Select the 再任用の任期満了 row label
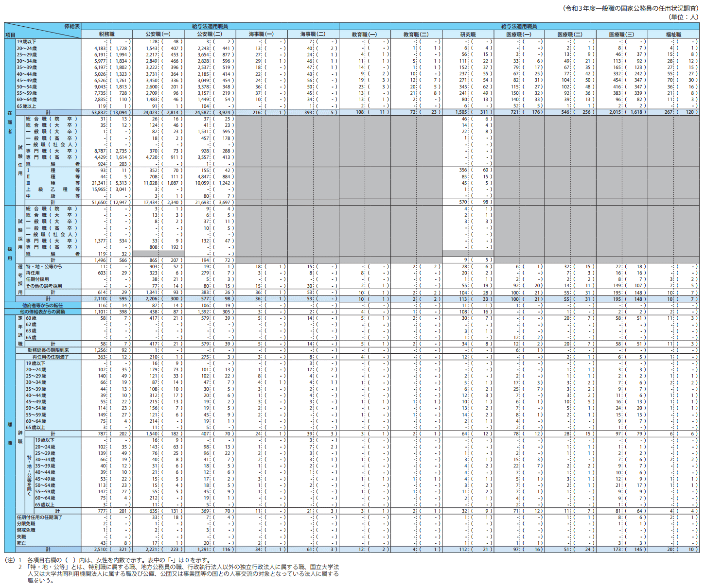 51,357
